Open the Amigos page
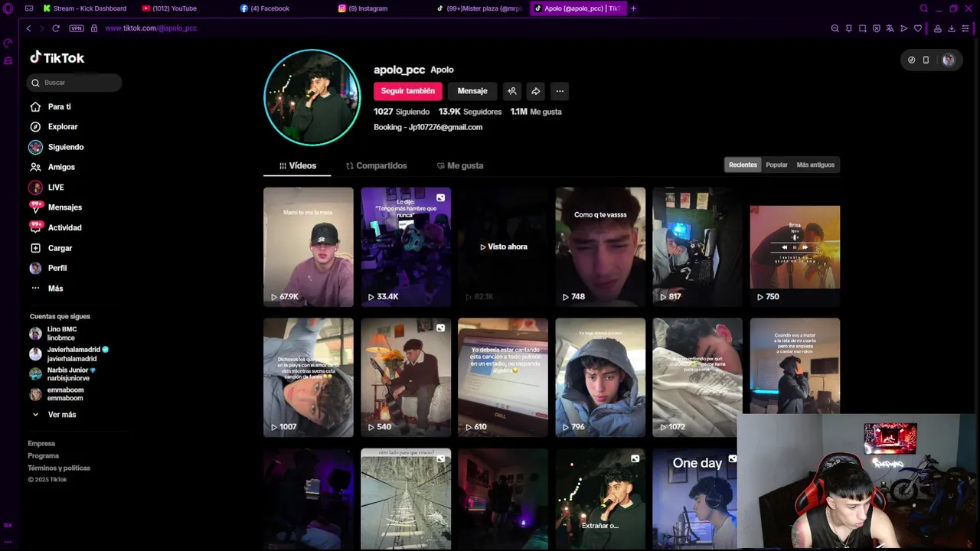 coord(52,167)
